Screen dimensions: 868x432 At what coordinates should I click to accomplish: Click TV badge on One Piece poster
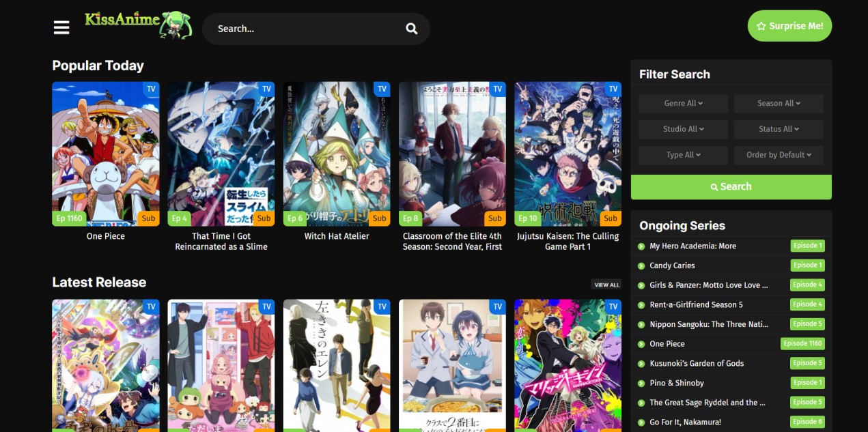151,89
